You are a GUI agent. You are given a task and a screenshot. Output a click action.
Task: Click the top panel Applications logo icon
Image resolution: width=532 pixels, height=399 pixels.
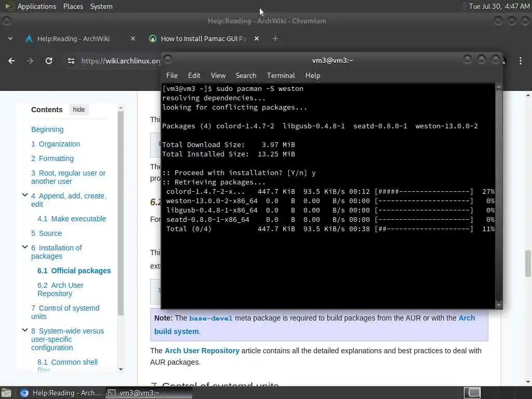9,6
